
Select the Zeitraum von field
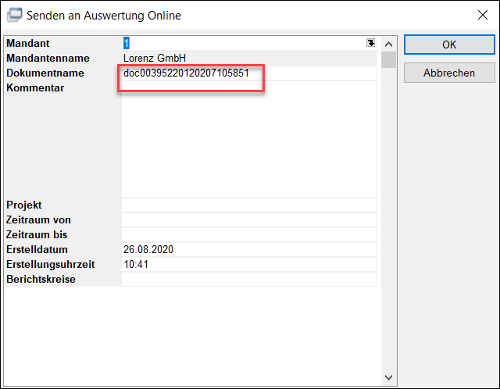coord(249,220)
